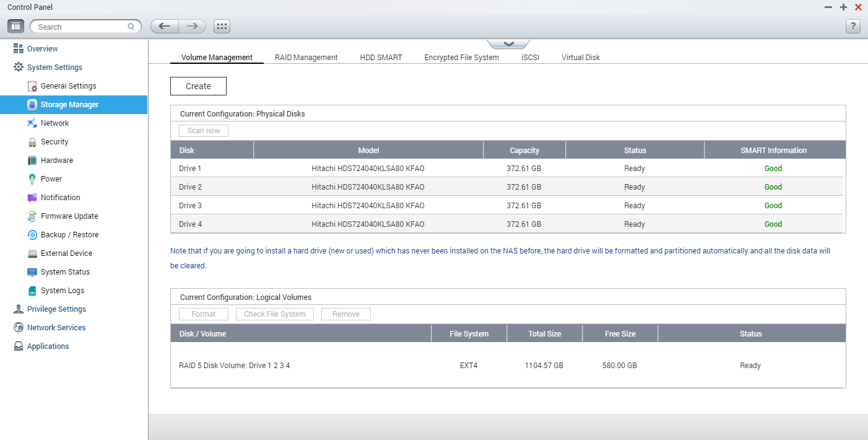868x440 pixels.
Task: Click the Applications icon in sidebar
Action: tap(19, 346)
